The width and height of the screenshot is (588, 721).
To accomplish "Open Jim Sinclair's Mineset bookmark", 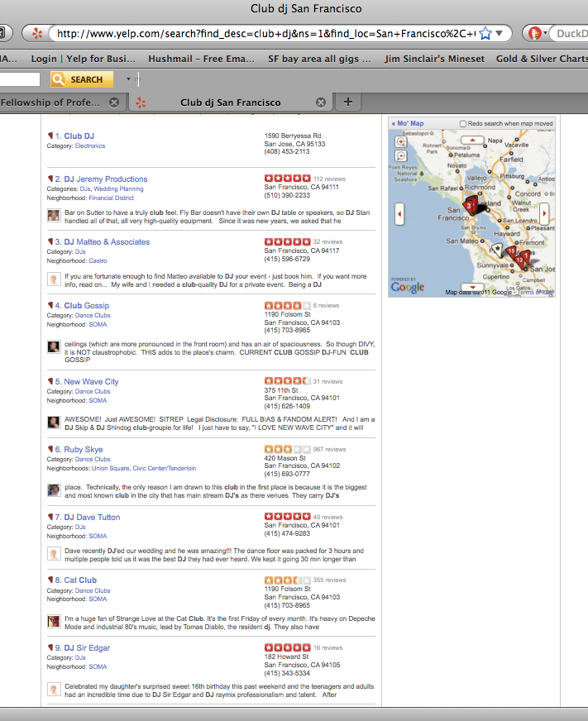I will [x=434, y=59].
